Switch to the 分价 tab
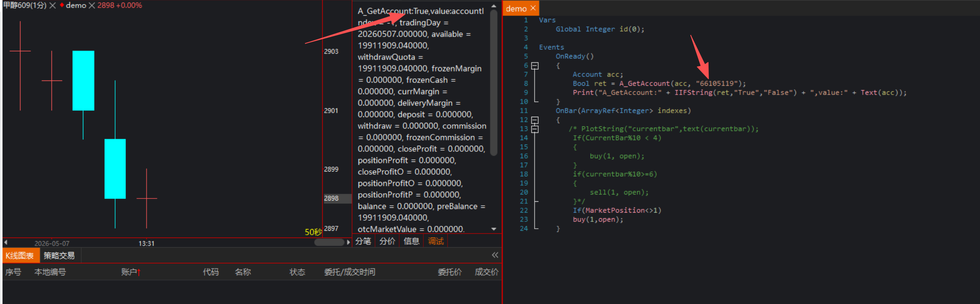The height and width of the screenshot is (304, 980). tap(387, 241)
